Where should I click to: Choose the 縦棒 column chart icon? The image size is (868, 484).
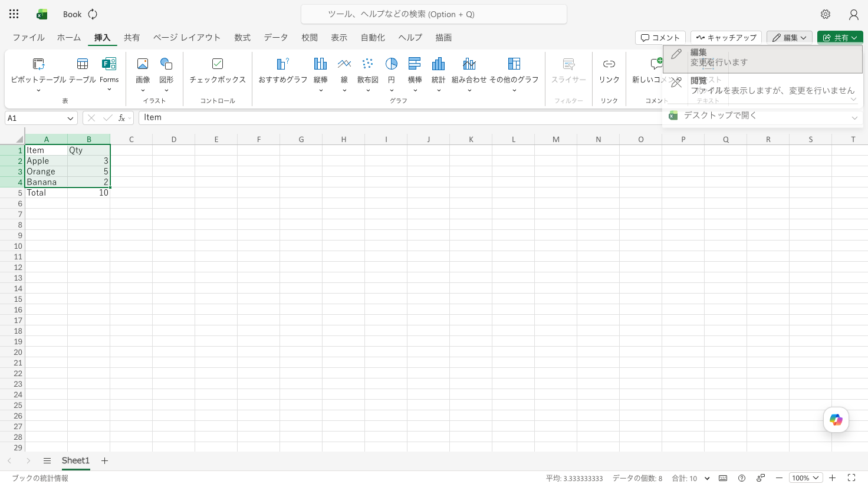tap(320, 64)
